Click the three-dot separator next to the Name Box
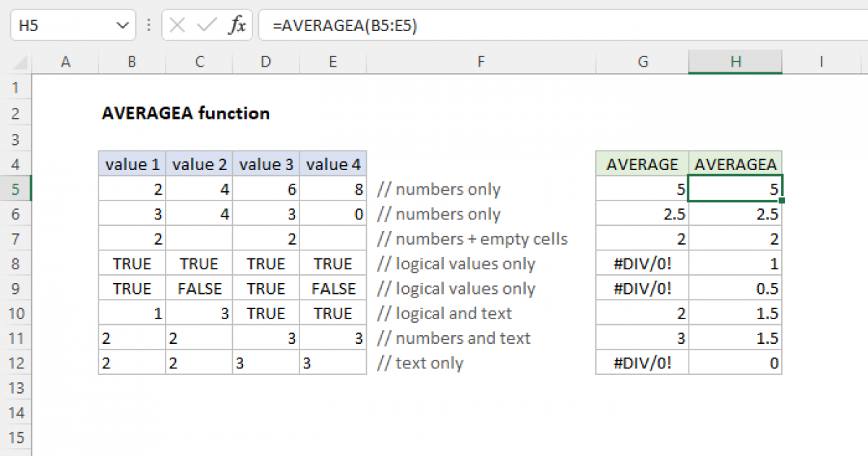The width and height of the screenshot is (868, 456). (x=148, y=24)
